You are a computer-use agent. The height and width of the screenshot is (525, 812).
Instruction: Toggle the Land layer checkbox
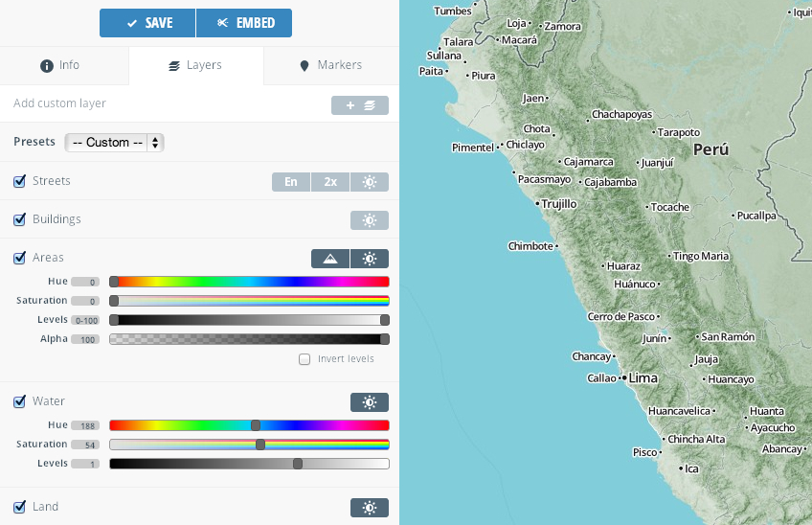[x=20, y=507]
